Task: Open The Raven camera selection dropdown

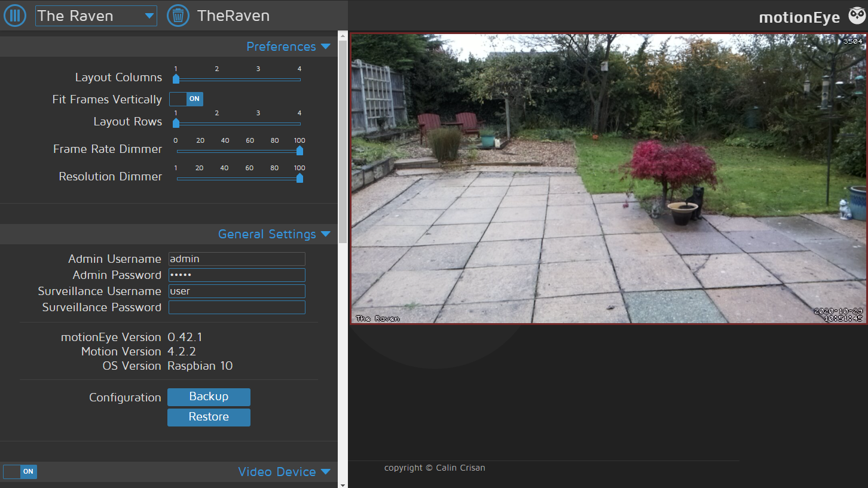Action: point(96,16)
